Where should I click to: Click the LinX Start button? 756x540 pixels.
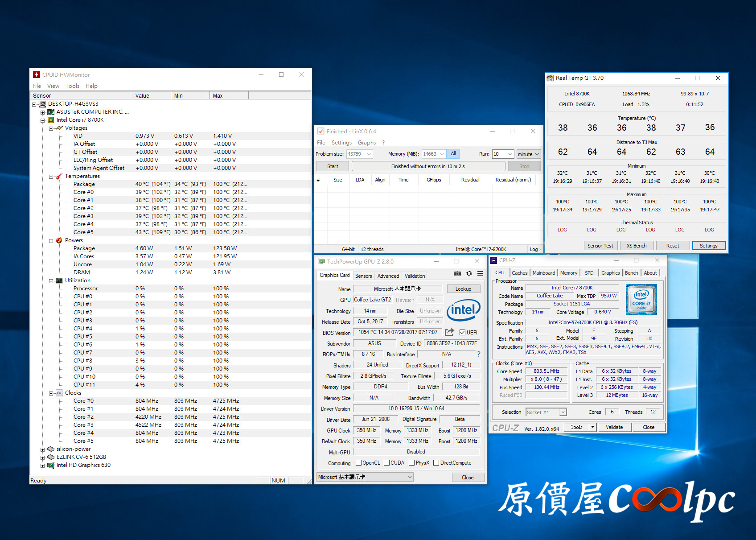click(x=333, y=166)
